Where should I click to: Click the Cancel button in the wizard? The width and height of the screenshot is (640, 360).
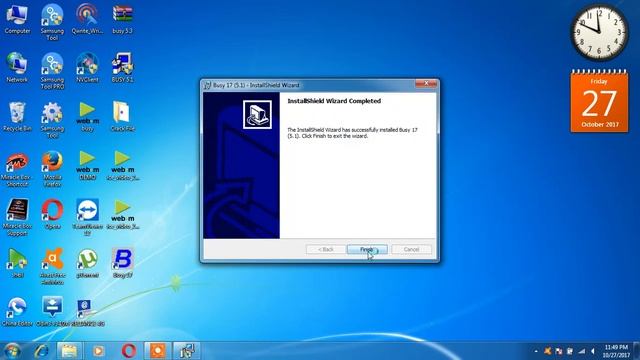(x=411, y=249)
